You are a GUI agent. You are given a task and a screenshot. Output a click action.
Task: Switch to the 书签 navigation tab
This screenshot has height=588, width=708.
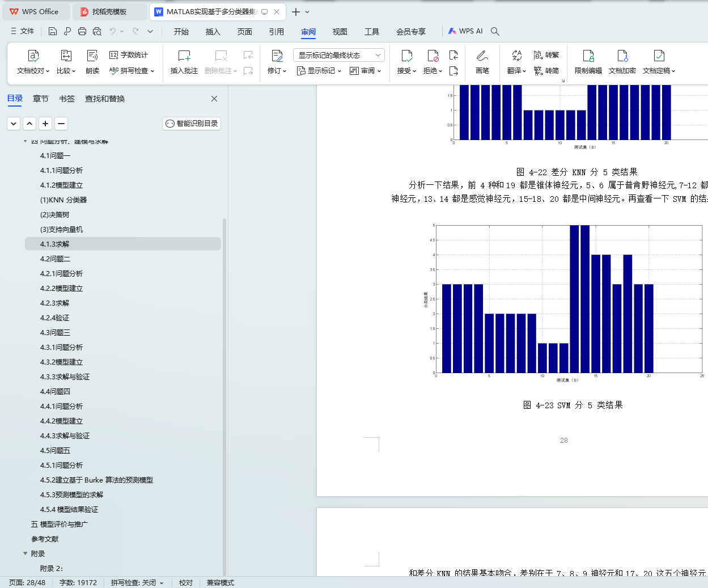click(x=67, y=99)
